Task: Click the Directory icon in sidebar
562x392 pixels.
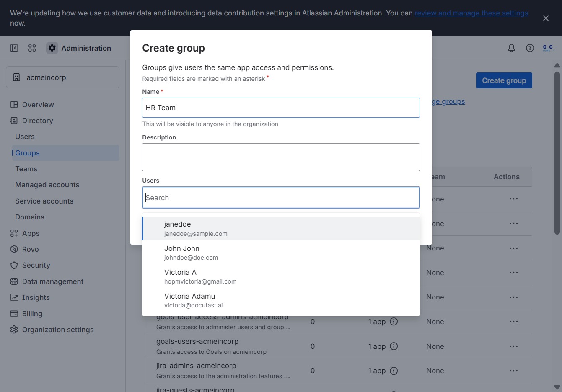Action: coord(14,121)
